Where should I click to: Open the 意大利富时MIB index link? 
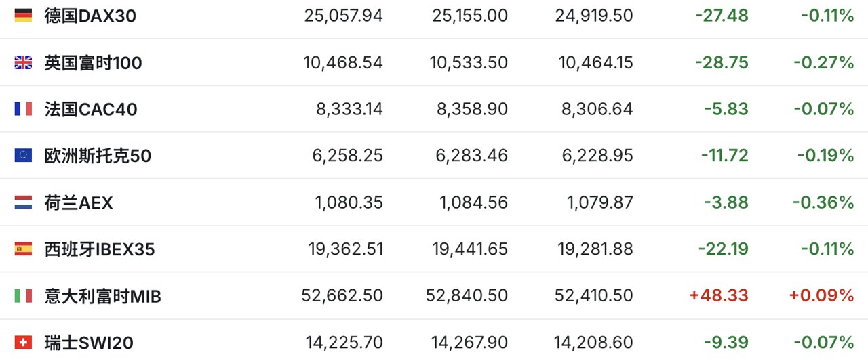pos(103,296)
